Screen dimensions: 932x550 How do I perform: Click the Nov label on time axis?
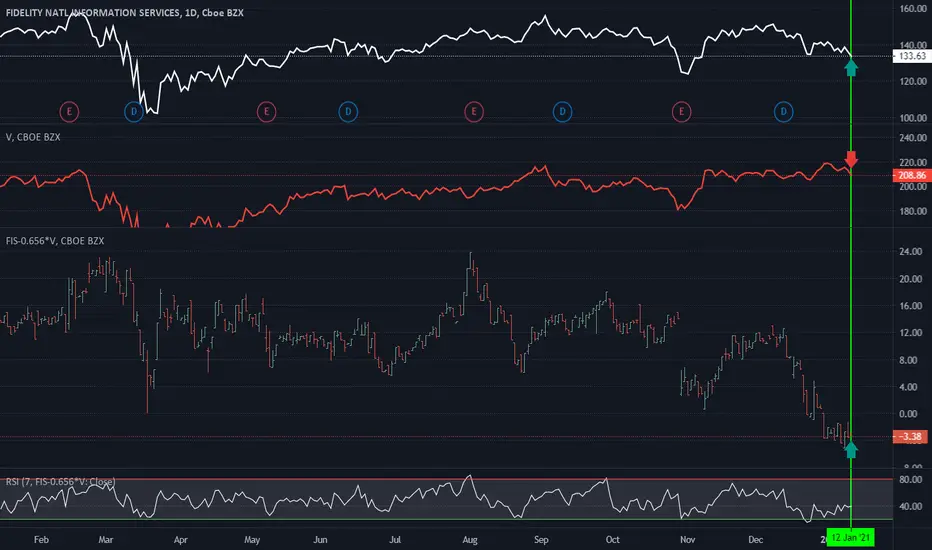tap(687, 540)
